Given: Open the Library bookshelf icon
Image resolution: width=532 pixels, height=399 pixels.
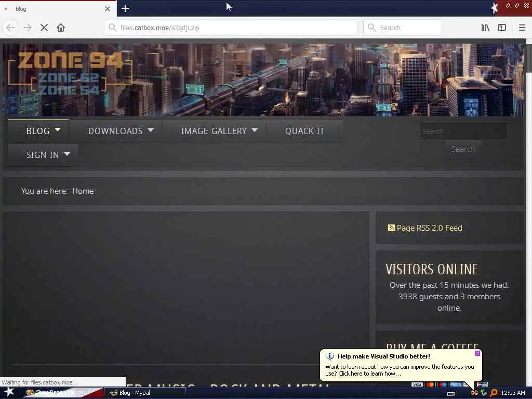Looking at the screenshot, I should (485, 28).
